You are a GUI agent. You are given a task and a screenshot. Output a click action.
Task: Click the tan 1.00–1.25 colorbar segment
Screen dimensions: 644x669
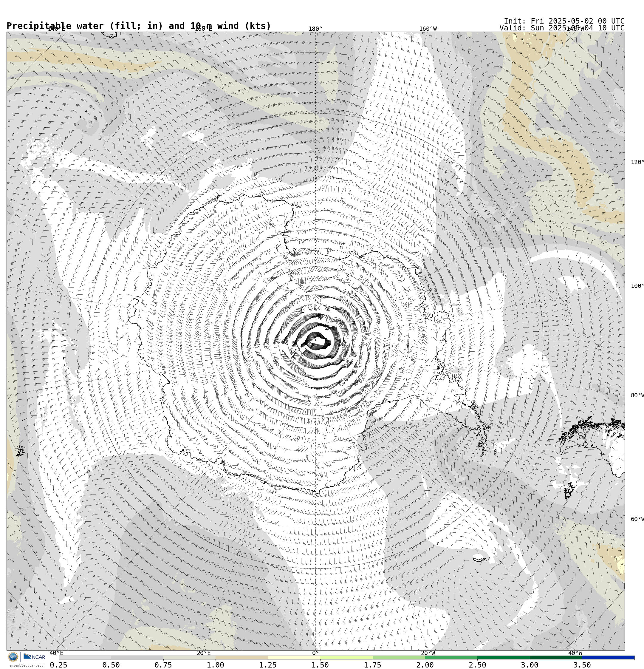pos(241,657)
